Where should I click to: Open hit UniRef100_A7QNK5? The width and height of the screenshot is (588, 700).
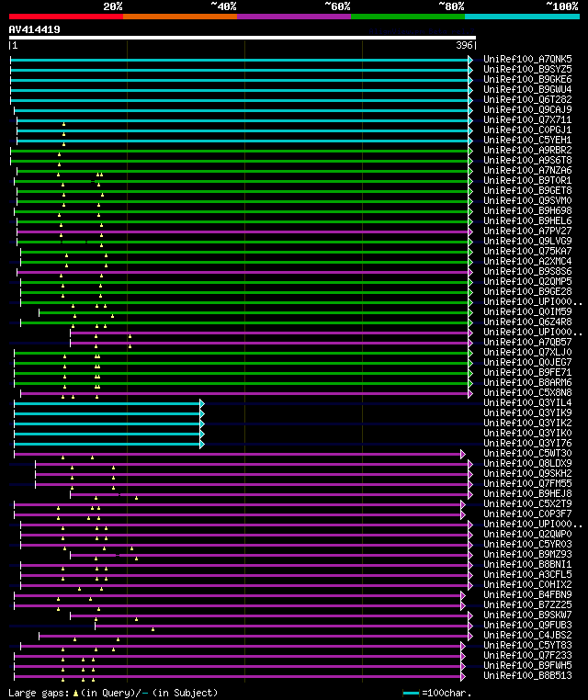pyautogui.click(x=527, y=59)
